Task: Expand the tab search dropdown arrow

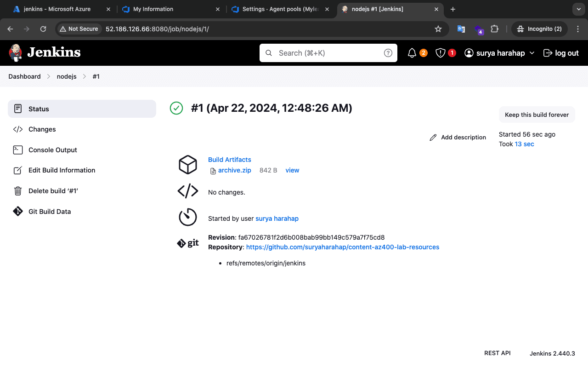Action: point(578,9)
